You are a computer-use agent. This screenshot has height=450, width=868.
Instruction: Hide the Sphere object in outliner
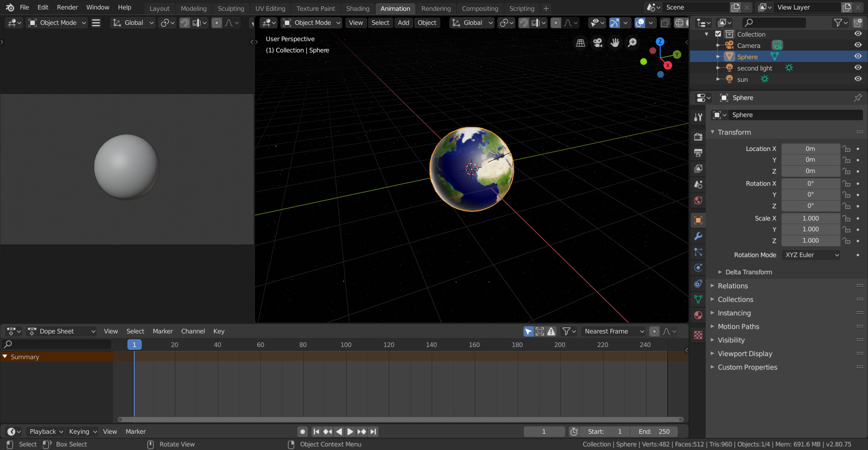click(x=858, y=56)
